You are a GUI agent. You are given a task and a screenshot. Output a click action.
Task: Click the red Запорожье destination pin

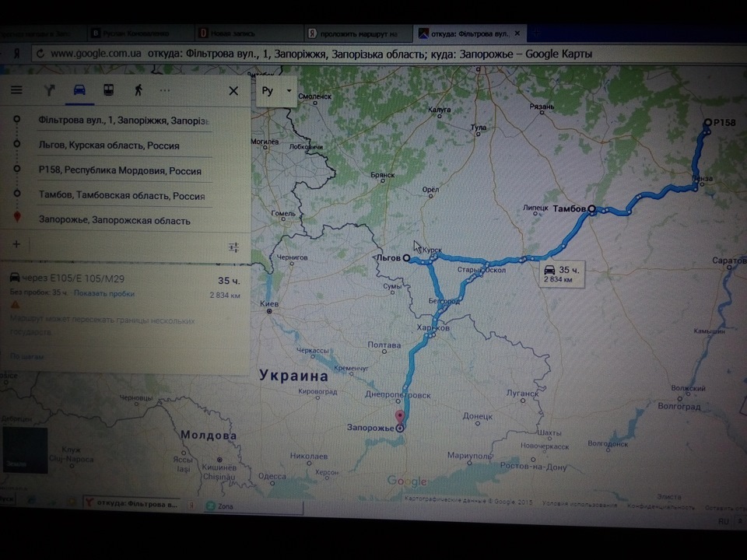[x=400, y=417]
